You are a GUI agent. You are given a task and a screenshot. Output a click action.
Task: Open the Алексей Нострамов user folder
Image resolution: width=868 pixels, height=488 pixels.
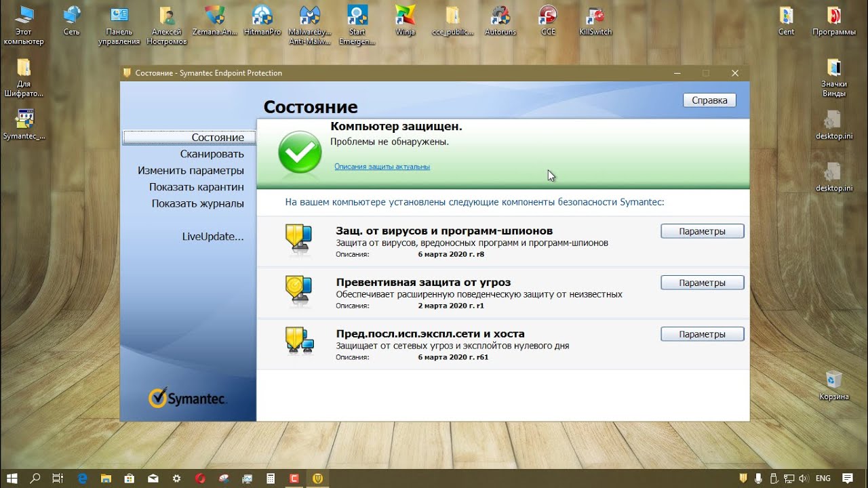click(x=166, y=25)
